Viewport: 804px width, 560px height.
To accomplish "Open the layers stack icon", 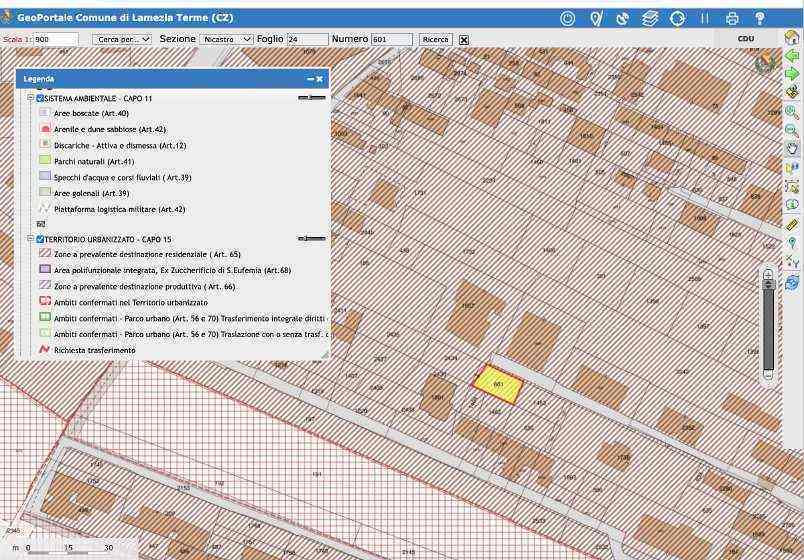I will 650,18.
